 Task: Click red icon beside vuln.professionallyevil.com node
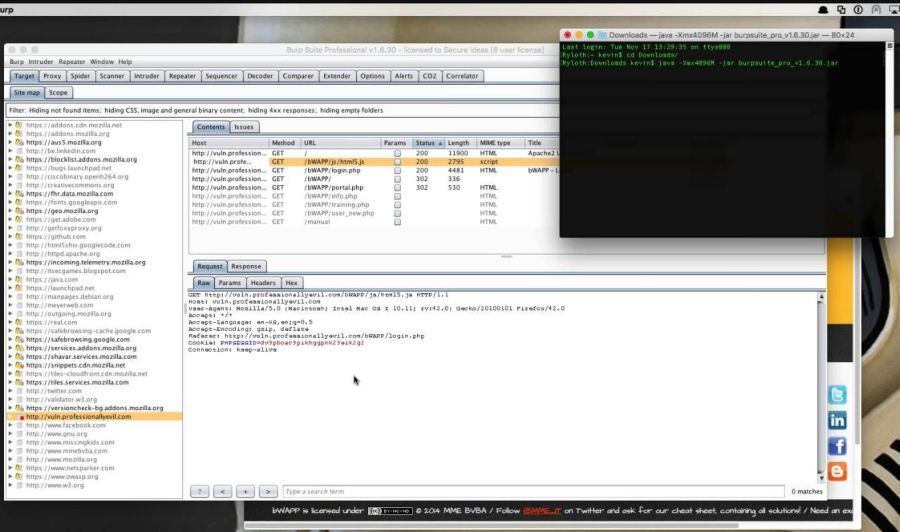(x=21, y=417)
